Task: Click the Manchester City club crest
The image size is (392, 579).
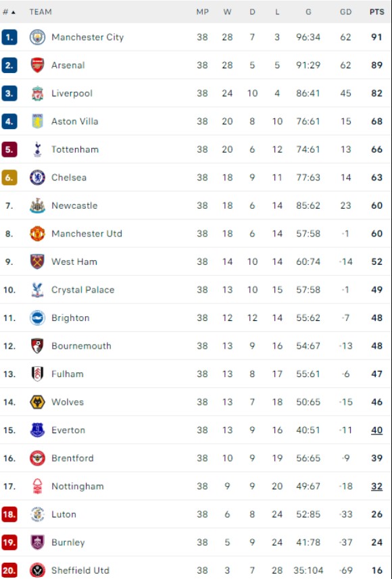Action: (x=37, y=37)
